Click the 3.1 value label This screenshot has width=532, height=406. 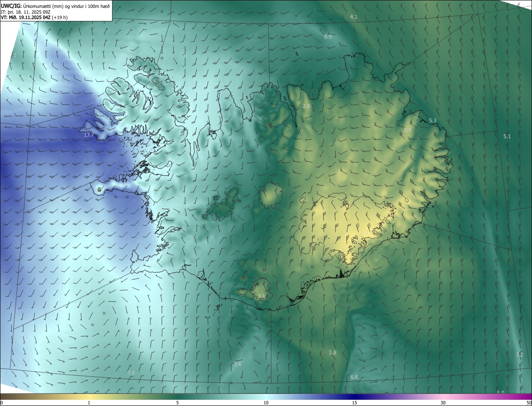[261, 296]
